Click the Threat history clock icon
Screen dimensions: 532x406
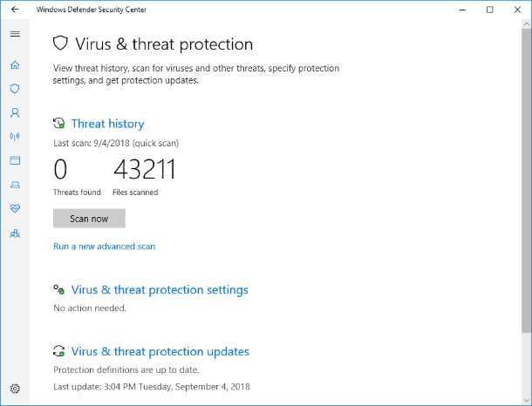click(x=59, y=124)
